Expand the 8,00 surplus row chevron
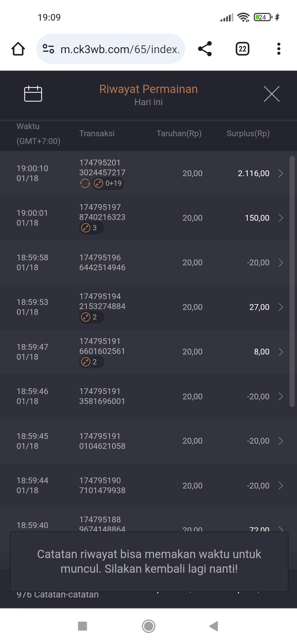The image size is (297, 644). click(281, 352)
